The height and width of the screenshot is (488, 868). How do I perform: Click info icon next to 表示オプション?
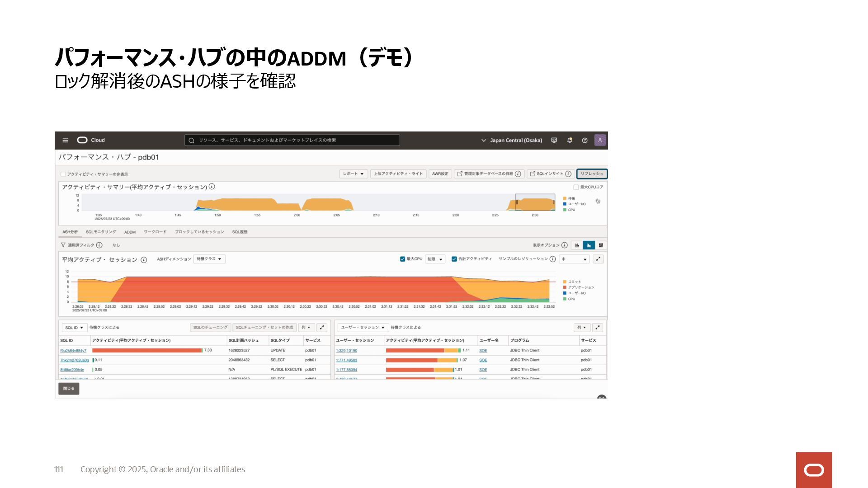point(564,245)
